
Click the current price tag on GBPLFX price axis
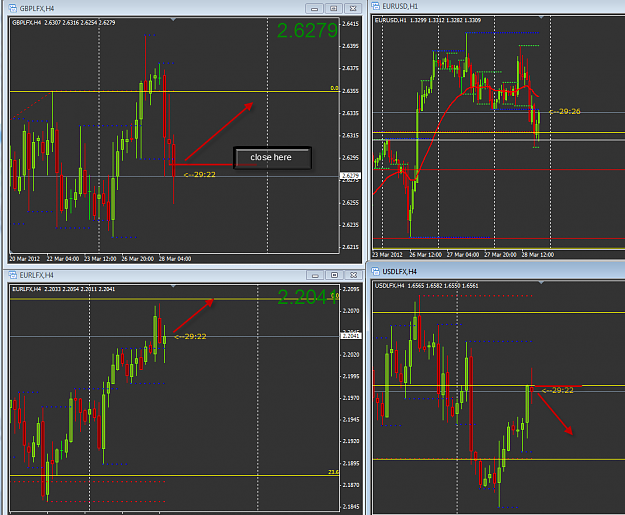click(350, 176)
